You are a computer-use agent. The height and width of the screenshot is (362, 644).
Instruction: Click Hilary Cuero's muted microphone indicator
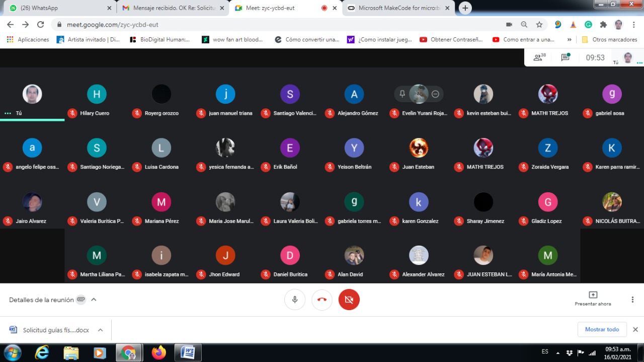click(72, 113)
